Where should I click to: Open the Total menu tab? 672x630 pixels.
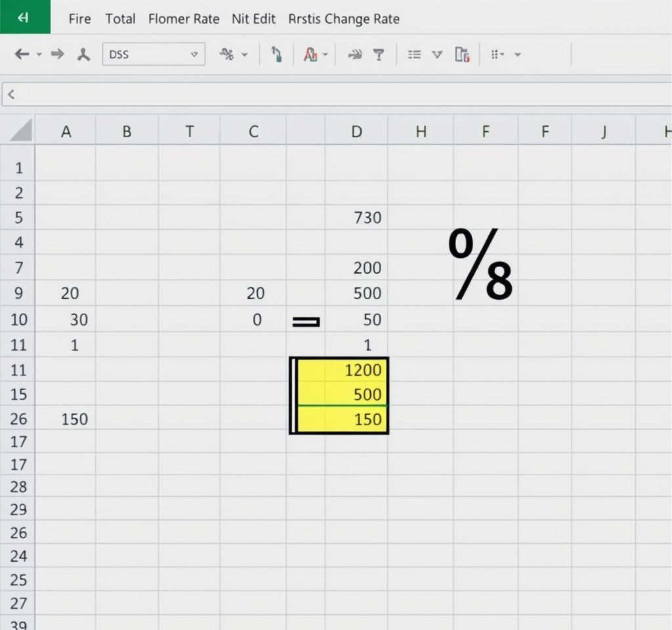pyautogui.click(x=120, y=19)
